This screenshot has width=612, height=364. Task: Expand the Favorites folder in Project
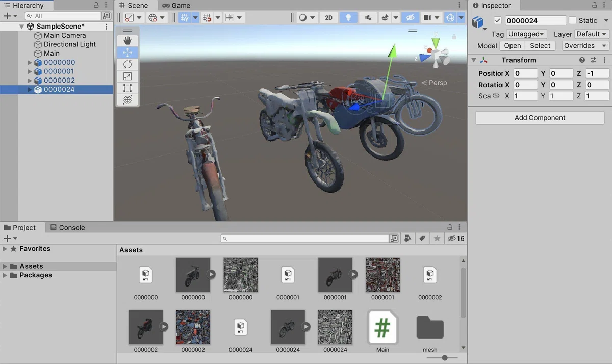click(5, 249)
